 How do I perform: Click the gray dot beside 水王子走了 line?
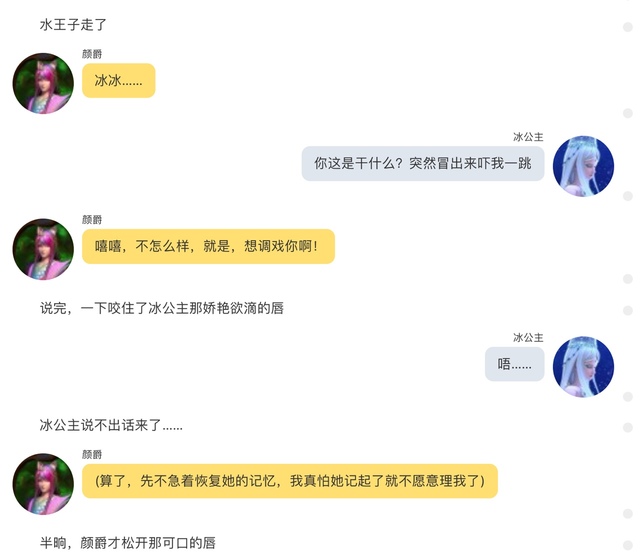(628, 27)
